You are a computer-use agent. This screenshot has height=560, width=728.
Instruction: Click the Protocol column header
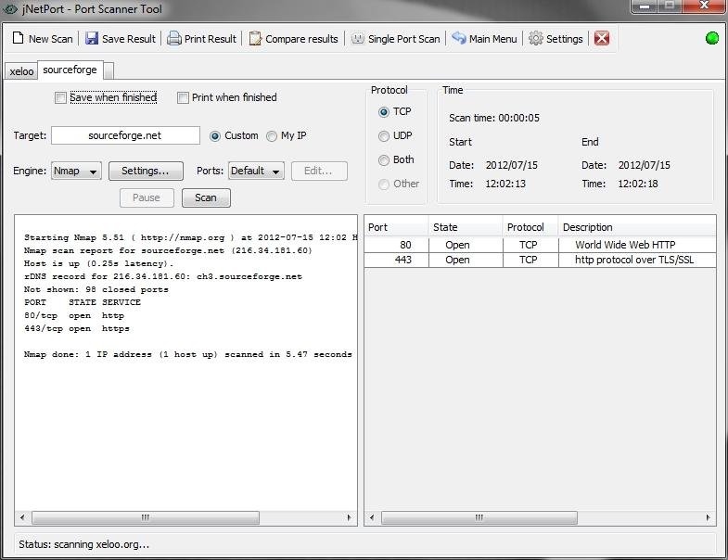click(x=530, y=227)
